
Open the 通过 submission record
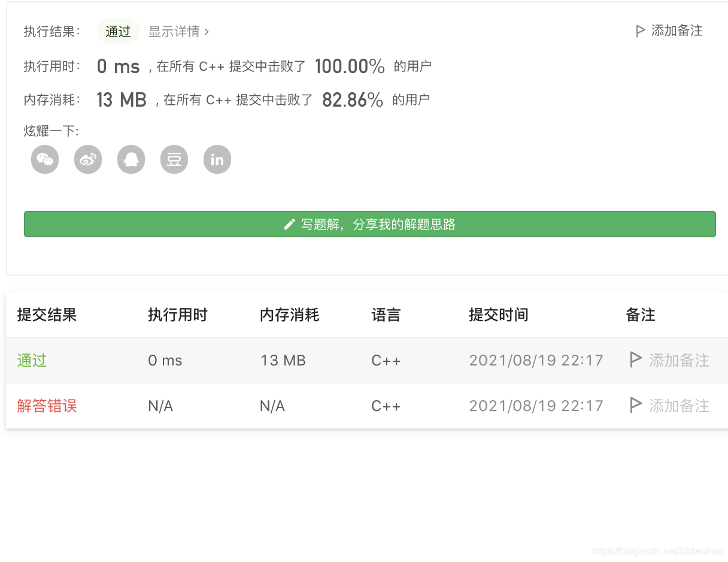[31, 360]
